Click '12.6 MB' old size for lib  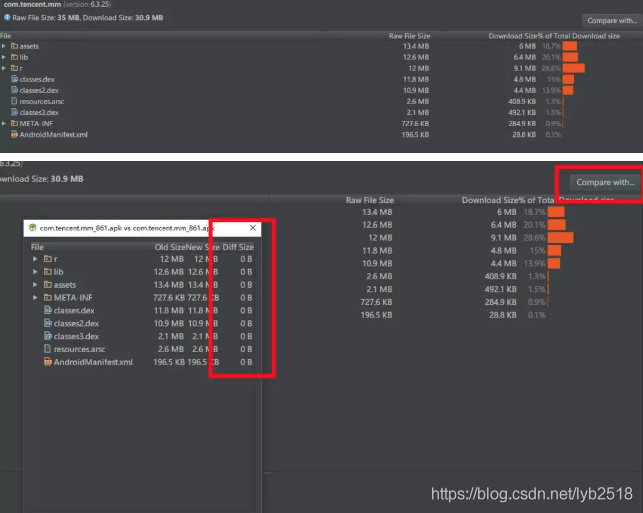[169, 272]
